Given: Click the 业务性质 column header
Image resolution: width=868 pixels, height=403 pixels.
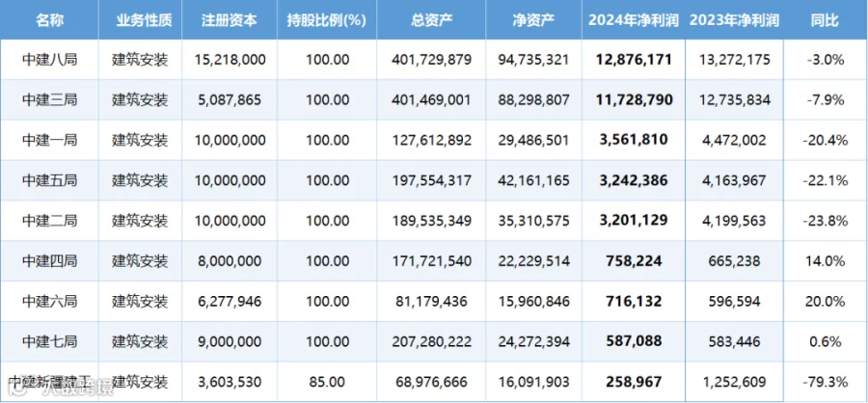Looking at the screenshot, I should pyautogui.click(x=145, y=20).
